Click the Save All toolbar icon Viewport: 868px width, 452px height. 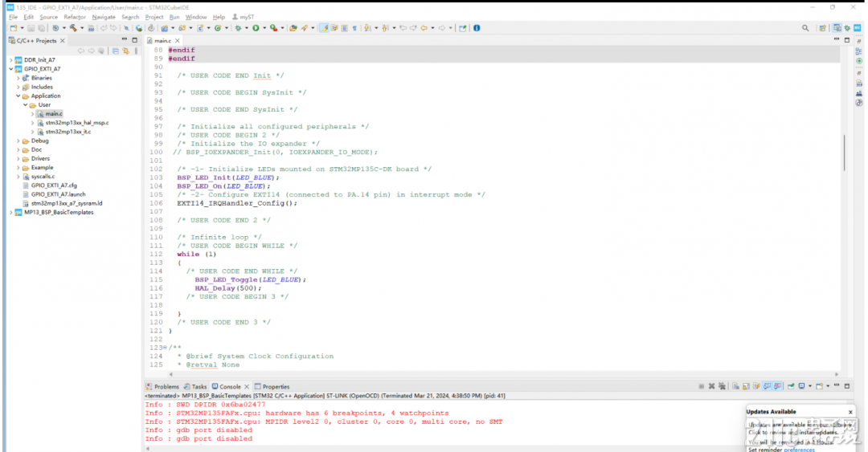[41, 27]
